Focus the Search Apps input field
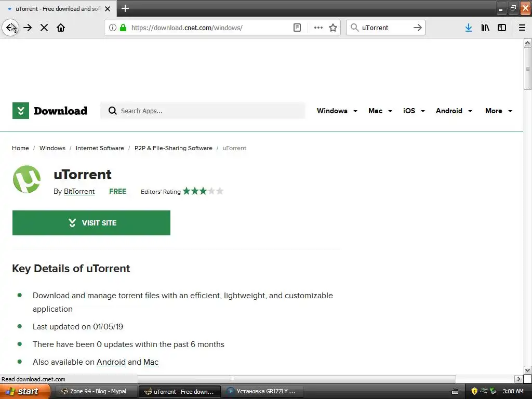Screen dimensions: 532x399 [203, 111]
